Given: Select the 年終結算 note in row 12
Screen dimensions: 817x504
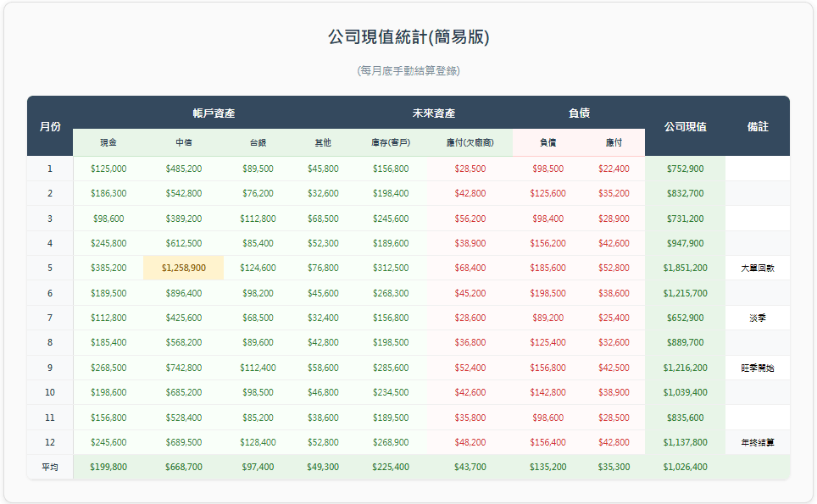Looking at the screenshot, I should coord(759,442).
